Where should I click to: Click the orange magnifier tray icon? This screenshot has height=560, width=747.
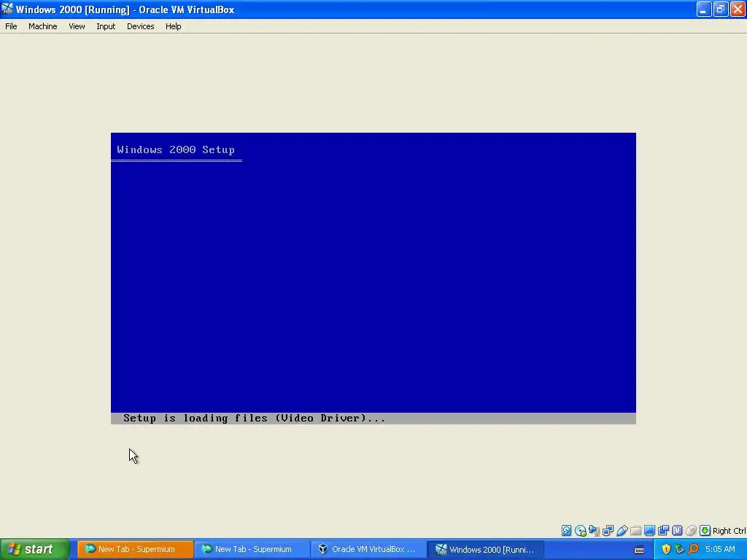pyautogui.click(x=693, y=549)
